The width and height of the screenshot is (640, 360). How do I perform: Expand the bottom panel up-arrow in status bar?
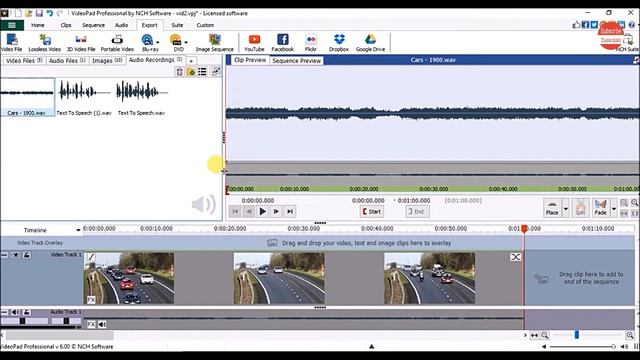(371, 347)
